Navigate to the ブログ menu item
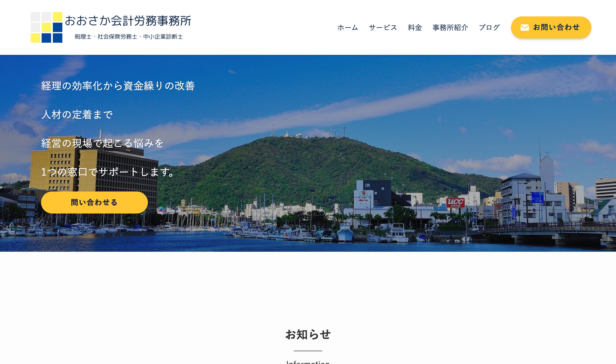 point(489,27)
